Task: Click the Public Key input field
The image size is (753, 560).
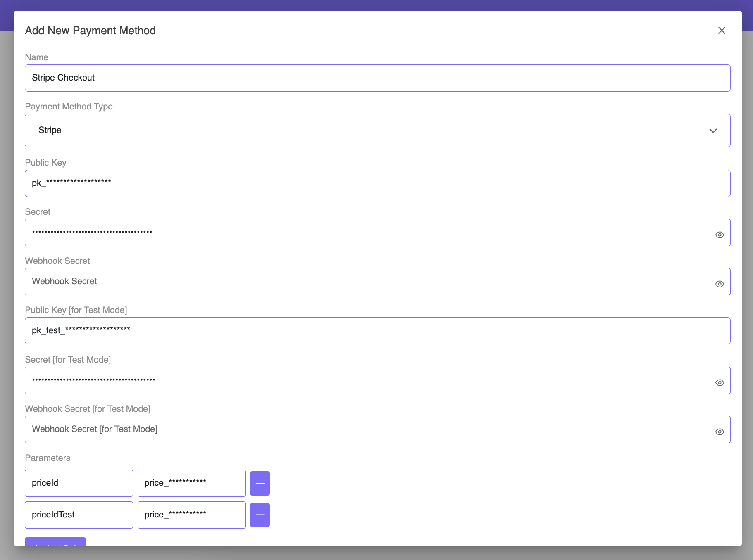Action: point(377,183)
